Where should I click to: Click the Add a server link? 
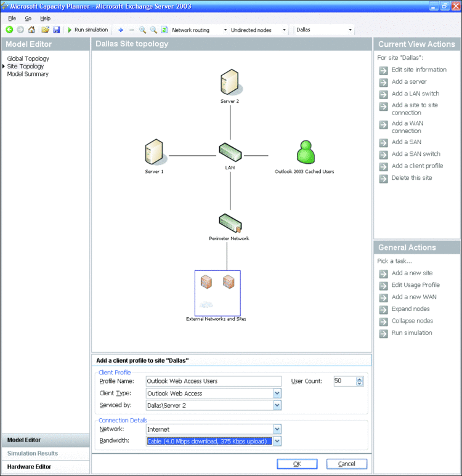coord(409,82)
